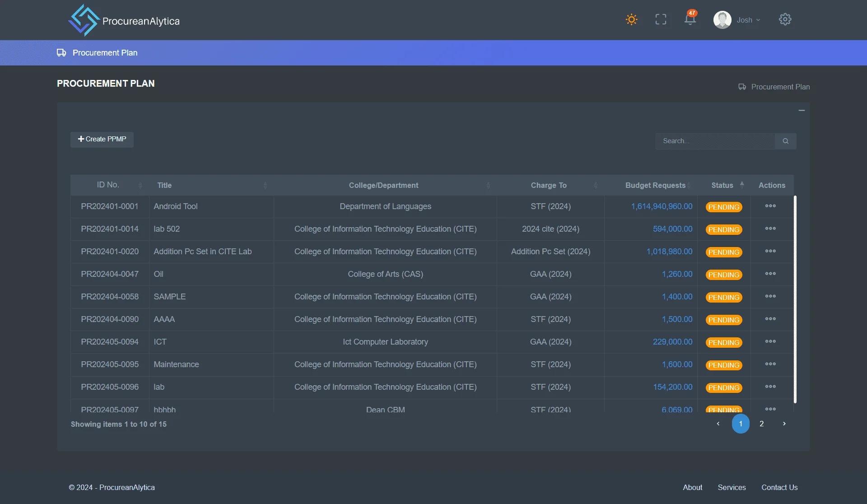Click Ict Computer Laboratory cell
This screenshot has width=867, height=504.
point(385,342)
